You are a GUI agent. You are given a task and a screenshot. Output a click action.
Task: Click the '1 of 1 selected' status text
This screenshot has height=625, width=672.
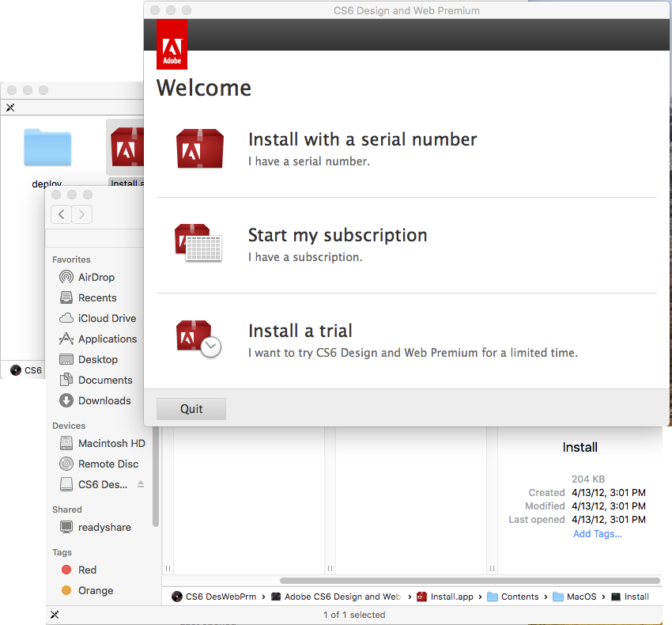pyautogui.click(x=354, y=615)
